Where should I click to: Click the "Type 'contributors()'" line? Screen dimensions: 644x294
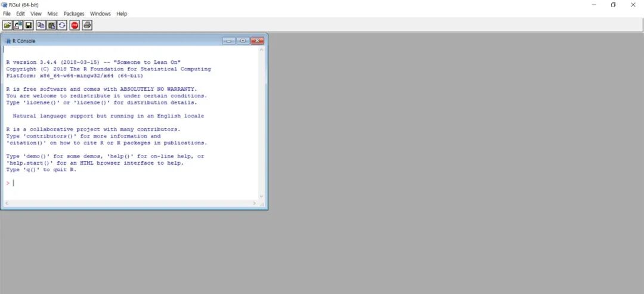[83, 136]
